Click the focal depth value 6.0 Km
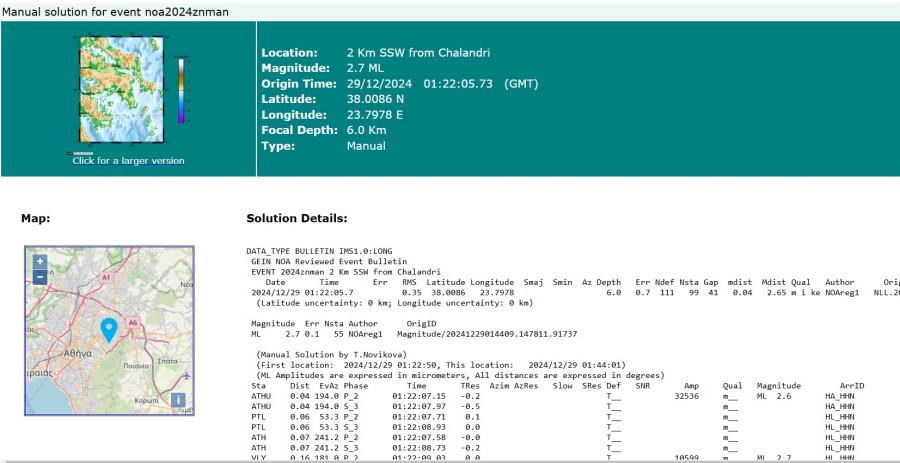The height and width of the screenshot is (463, 900). tap(366, 130)
